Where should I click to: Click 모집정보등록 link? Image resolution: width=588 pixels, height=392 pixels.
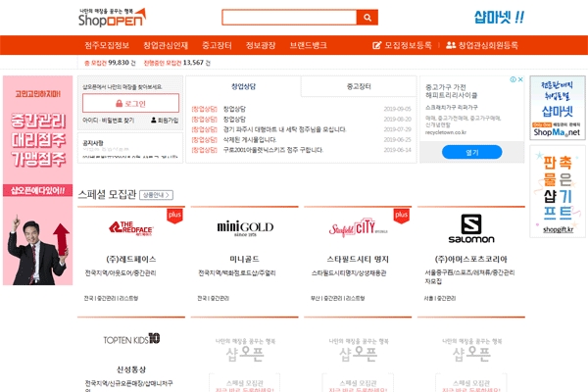point(408,45)
